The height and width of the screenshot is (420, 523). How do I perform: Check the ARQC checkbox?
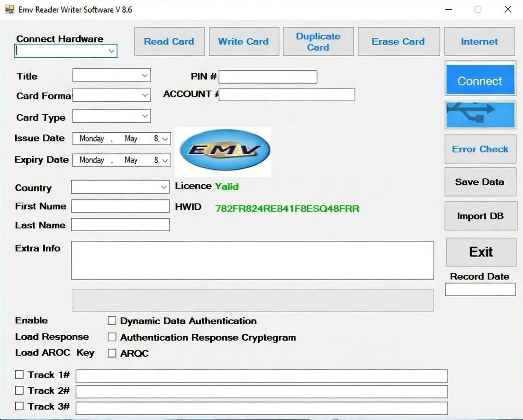tap(112, 353)
